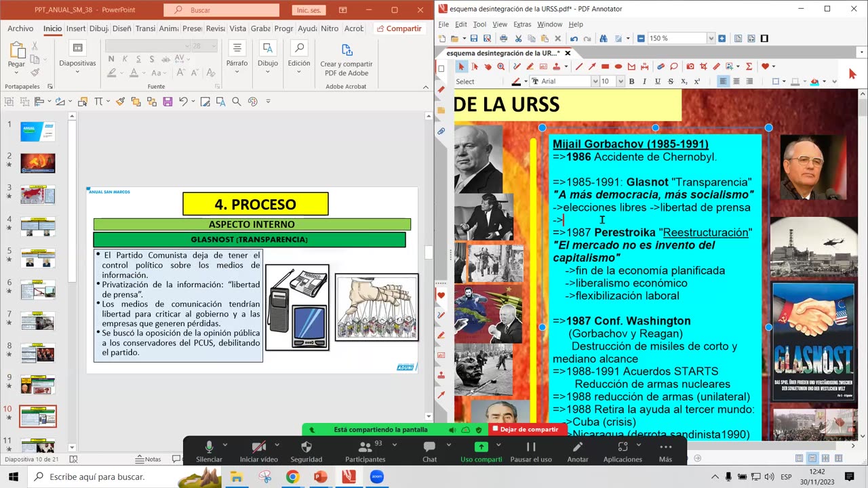
Task: Select the stamp tool in PDF Annotator
Action: (x=557, y=66)
